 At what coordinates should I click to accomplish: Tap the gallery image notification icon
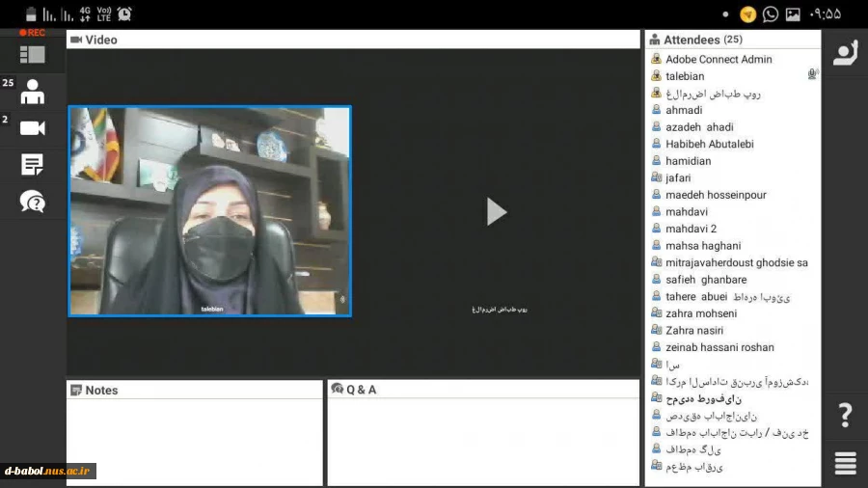click(793, 14)
